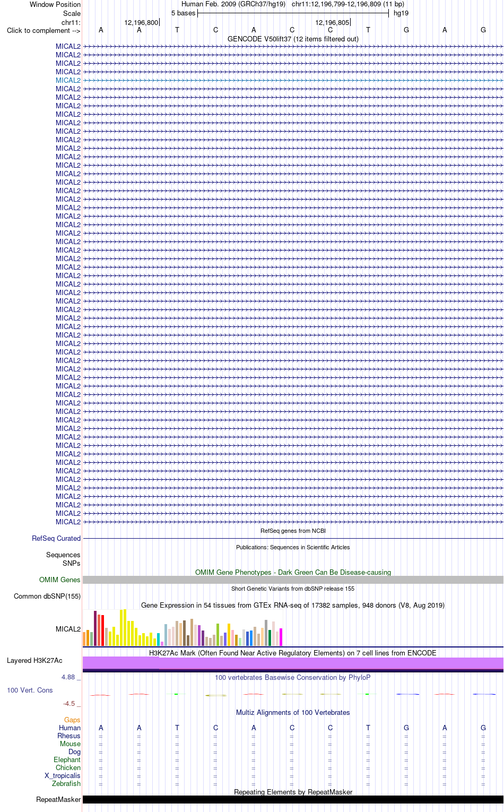Viewport: 504px width, 812px height.
Task: Open 'Short Genetic Variants from dbSNP release 155'
Action: 293,589
